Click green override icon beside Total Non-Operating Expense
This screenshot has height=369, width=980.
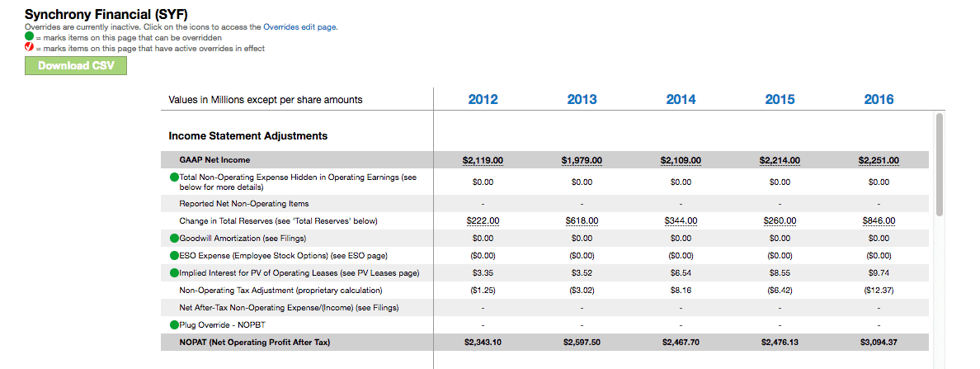click(x=174, y=177)
